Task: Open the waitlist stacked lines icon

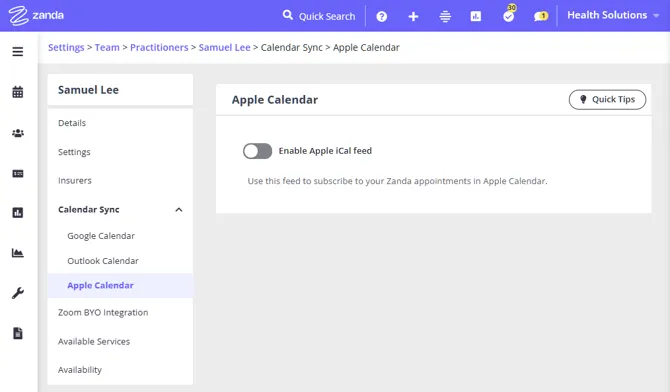Action: 445,16
